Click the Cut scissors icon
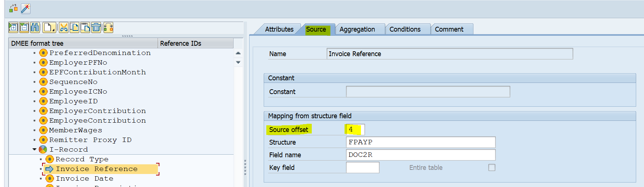The height and width of the screenshot is (187, 644). click(x=64, y=28)
